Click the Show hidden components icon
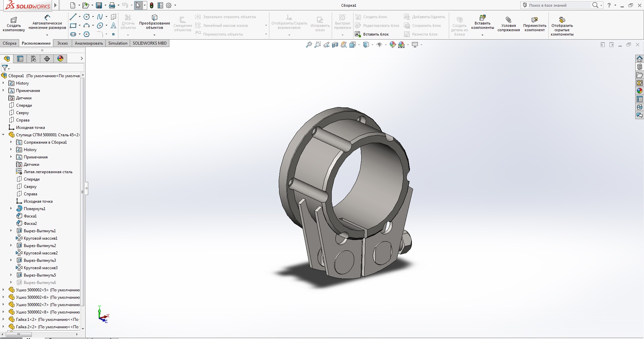 (x=562, y=20)
